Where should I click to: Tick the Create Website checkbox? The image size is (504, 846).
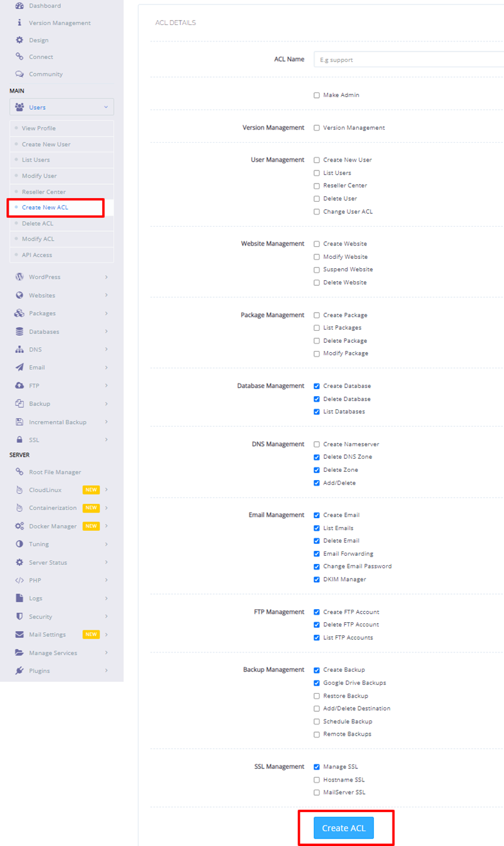click(317, 244)
